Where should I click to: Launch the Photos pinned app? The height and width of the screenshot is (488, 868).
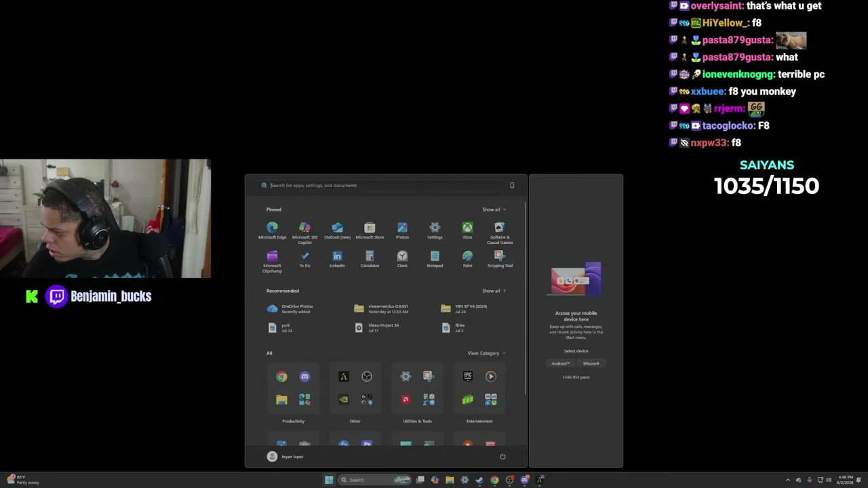[402, 230]
